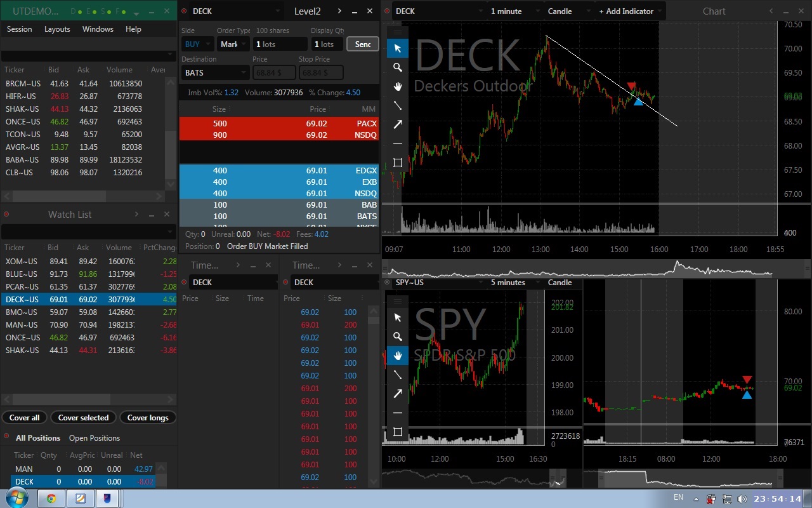Screen dimensions: 812x508
Task: Open the BUY side dropdown
Action: pos(197,44)
